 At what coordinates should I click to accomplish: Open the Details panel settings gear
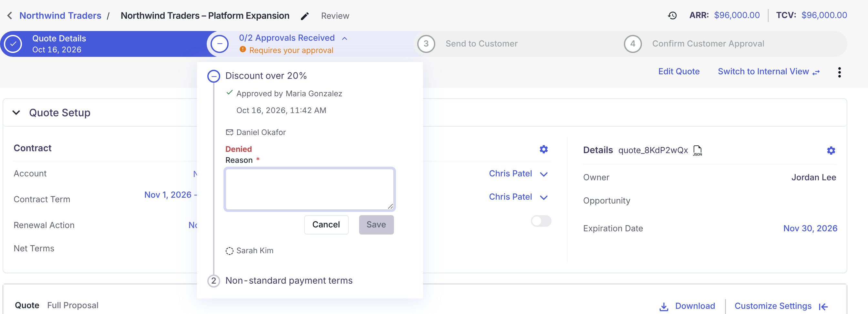[x=831, y=150]
